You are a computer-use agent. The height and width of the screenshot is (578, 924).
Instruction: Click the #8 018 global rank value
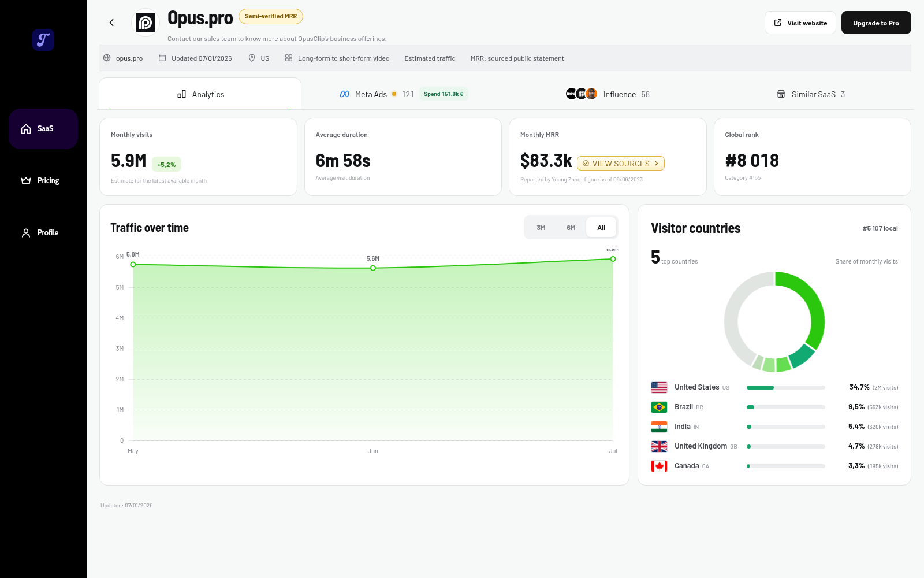click(752, 161)
